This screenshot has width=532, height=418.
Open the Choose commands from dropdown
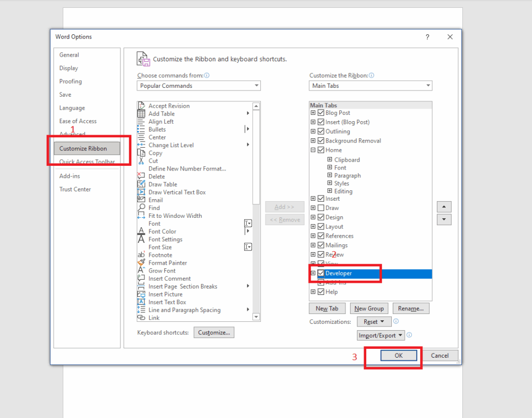point(198,86)
